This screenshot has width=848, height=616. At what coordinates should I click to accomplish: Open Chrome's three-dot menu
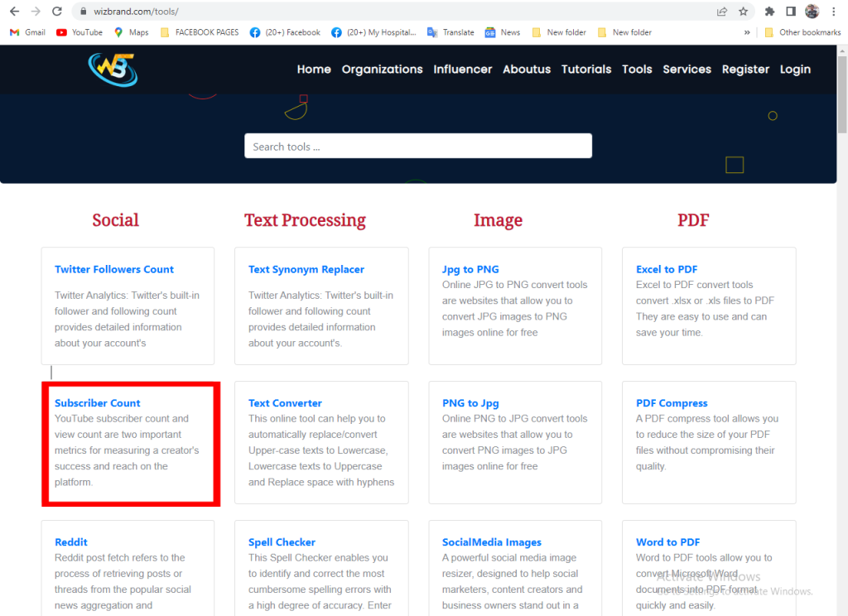click(833, 12)
